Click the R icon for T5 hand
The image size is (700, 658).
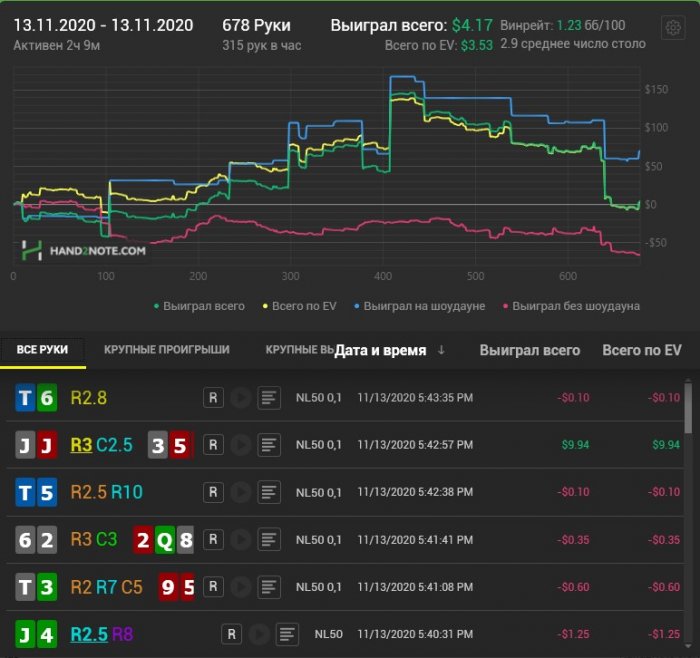(x=213, y=492)
